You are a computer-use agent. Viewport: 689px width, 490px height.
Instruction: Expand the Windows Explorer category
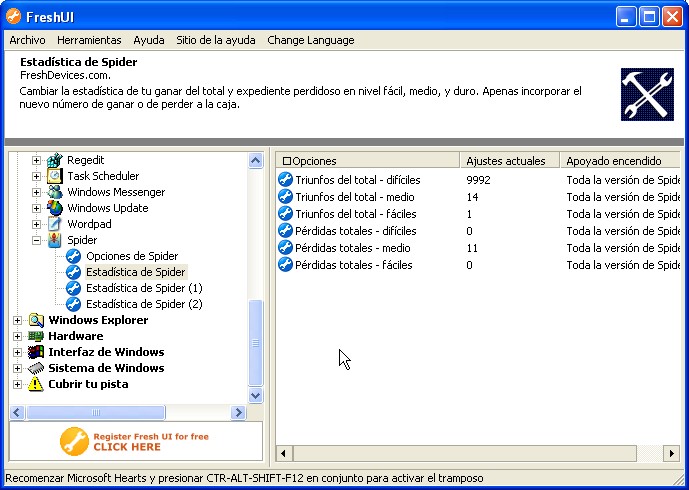(x=17, y=320)
